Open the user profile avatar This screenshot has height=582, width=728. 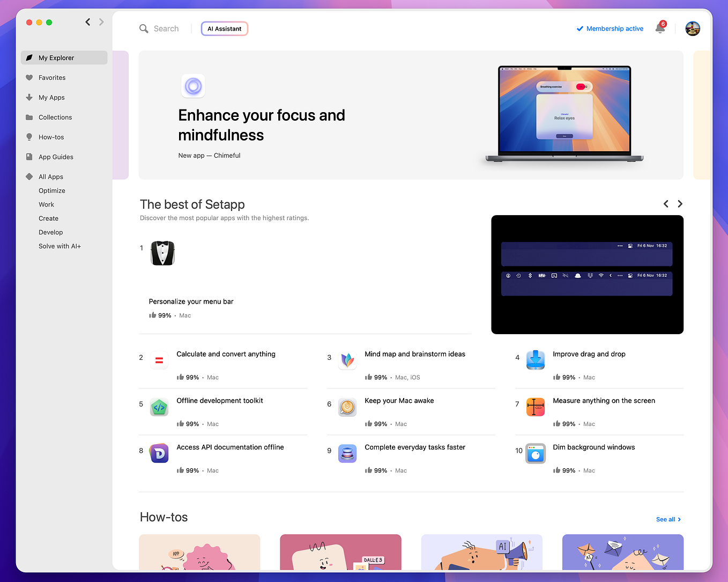693,28
